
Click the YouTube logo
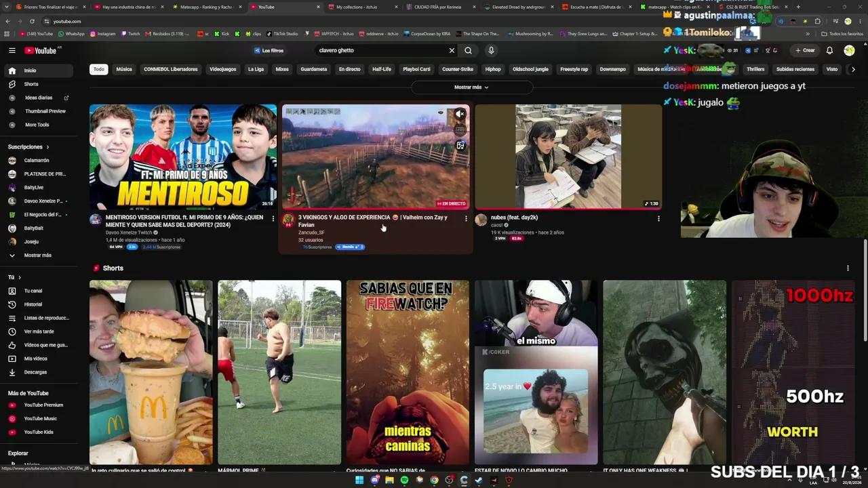pos(42,50)
